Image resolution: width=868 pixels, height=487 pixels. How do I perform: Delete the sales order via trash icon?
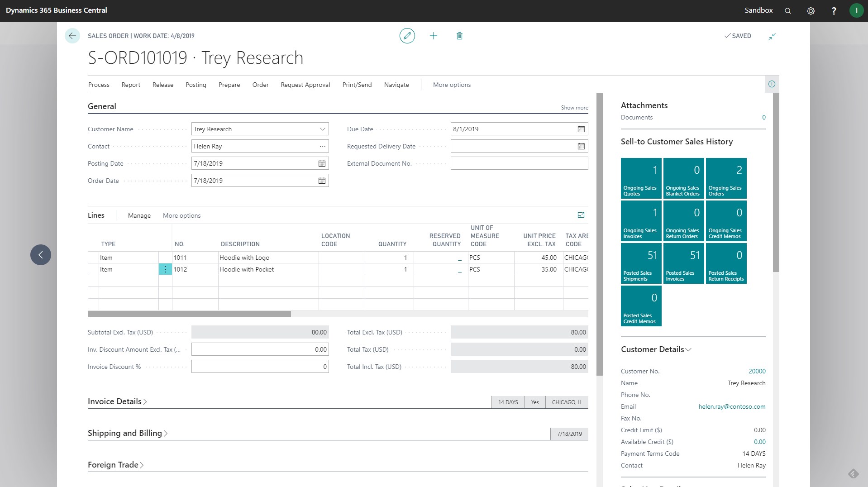(x=459, y=36)
